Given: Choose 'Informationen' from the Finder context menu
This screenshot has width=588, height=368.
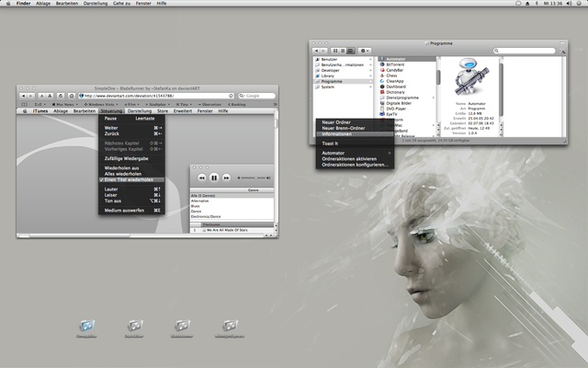Looking at the screenshot, I should pos(355,134).
